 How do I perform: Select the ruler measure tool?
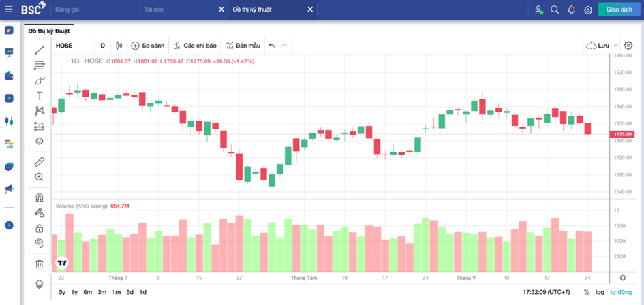click(x=40, y=162)
